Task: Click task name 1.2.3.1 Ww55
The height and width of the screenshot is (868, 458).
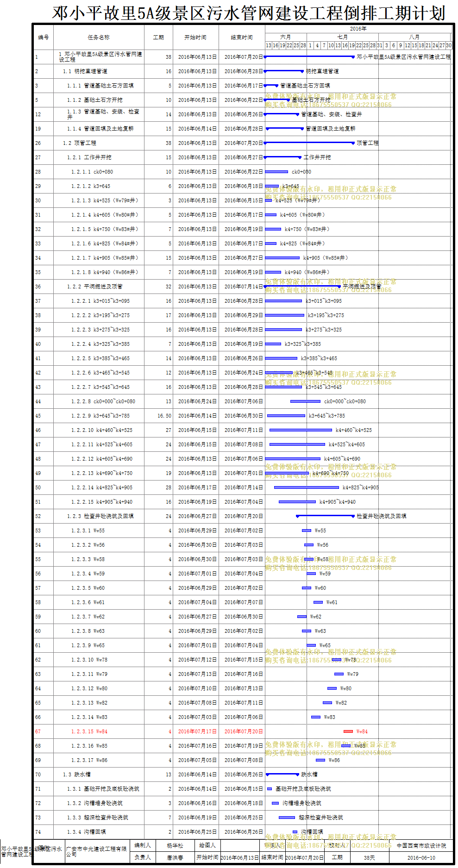Action: pos(88,531)
